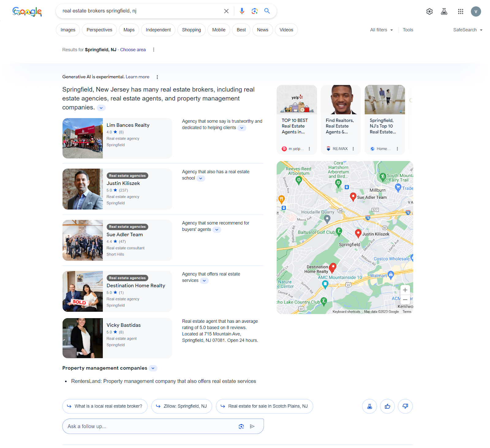This screenshot has width=490, height=448.
Task: Select the Shopping filter
Action: (x=191, y=30)
